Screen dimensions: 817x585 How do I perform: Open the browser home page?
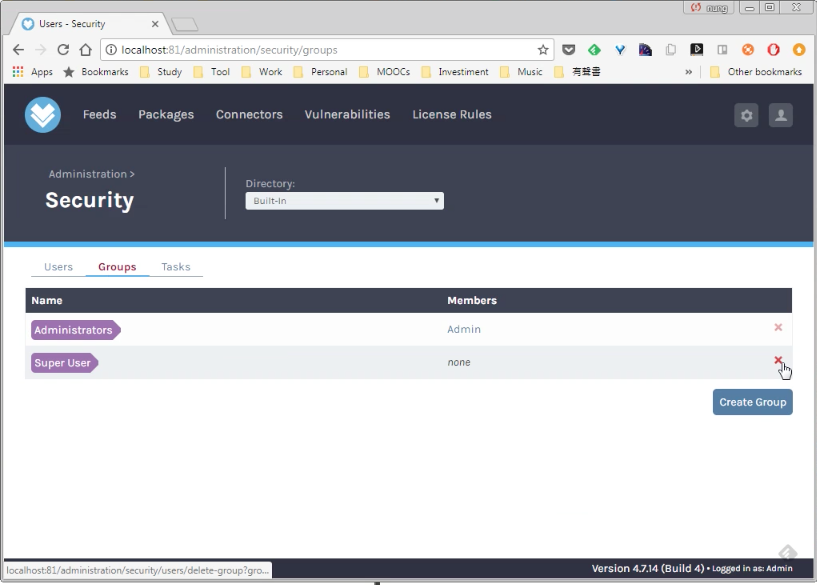pyautogui.click(x=85, y=50)
